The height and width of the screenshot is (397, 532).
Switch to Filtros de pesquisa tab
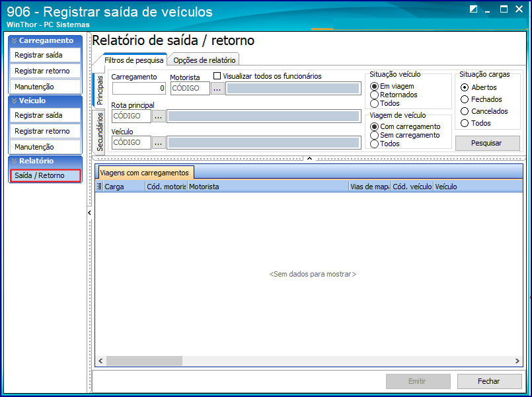(x=133, y=60)
